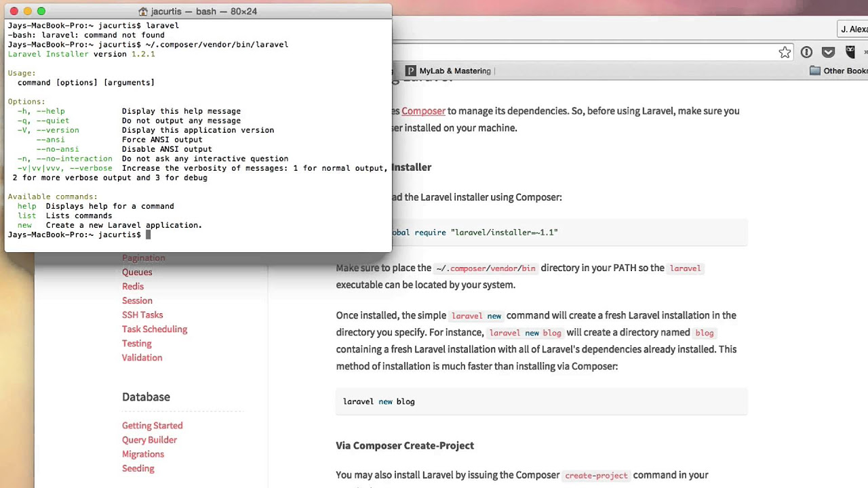
Task: Click the laravel/installer require code block
Action: (569, 232)
